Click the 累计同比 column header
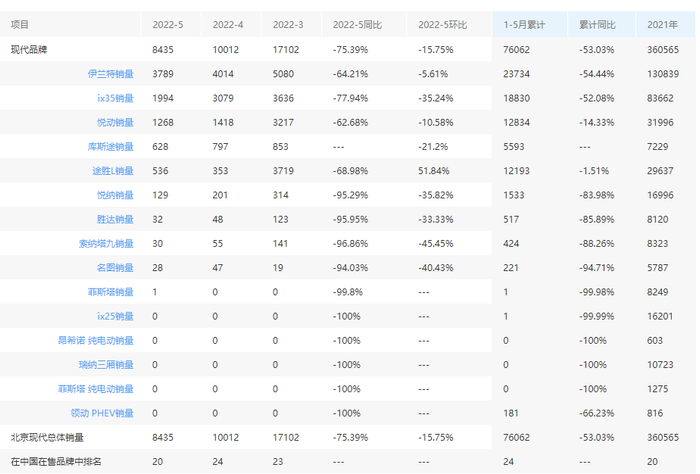The height and width of the screenshot is (474, 700). coord(597,25)
